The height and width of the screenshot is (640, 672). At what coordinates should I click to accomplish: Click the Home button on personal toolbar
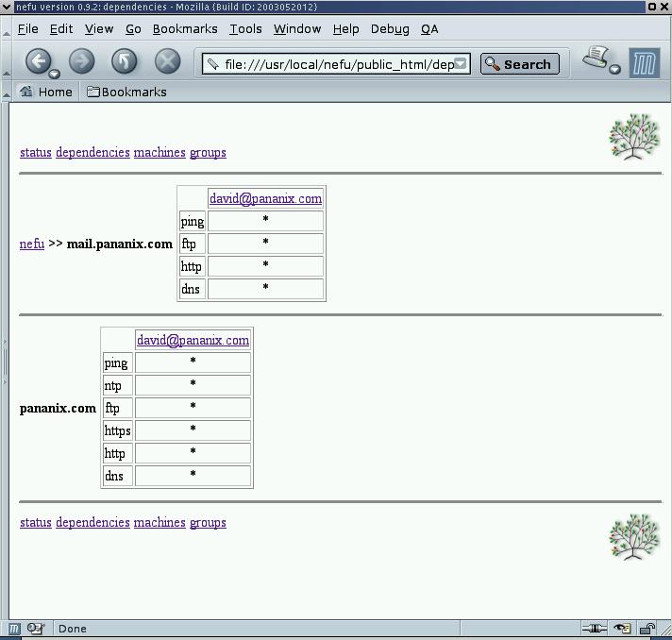45,92
